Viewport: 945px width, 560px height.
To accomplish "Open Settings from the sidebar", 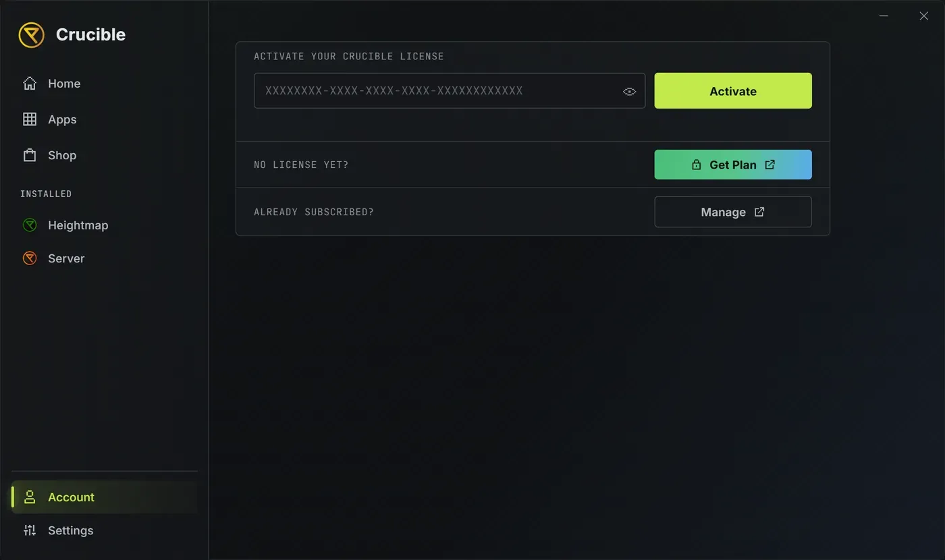I will pos(105,530).
